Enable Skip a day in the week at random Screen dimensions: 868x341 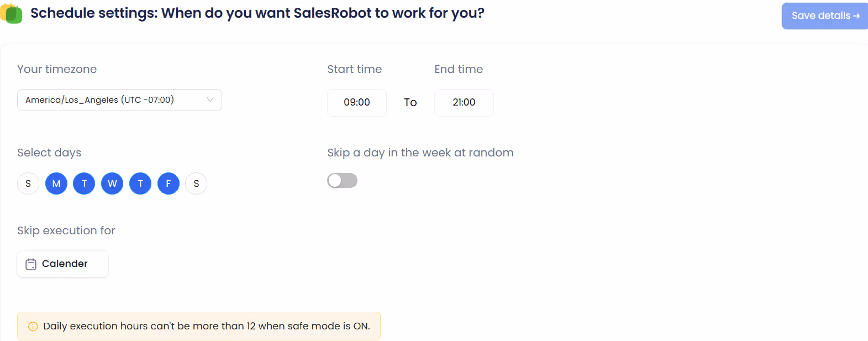click(x=342, y=180)
